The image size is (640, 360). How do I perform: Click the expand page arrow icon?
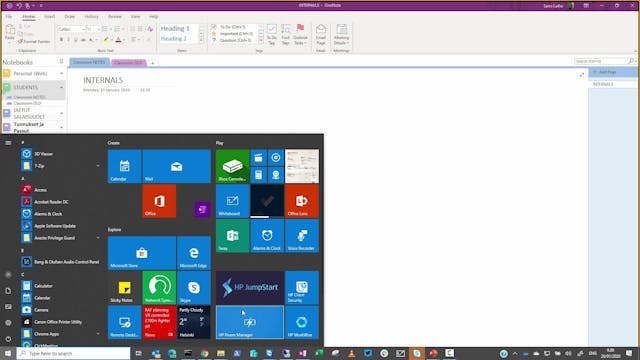pyautogui.click(x=582, y=75)
